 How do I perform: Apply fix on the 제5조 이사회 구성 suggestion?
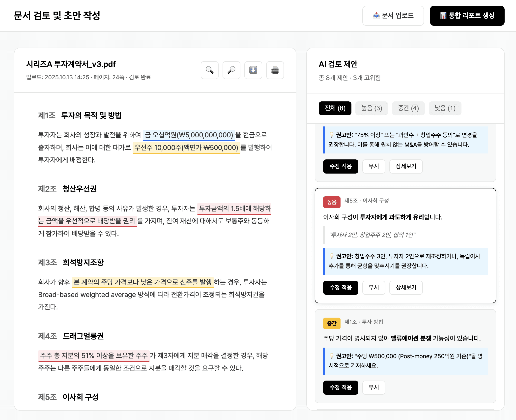(341, 287)
